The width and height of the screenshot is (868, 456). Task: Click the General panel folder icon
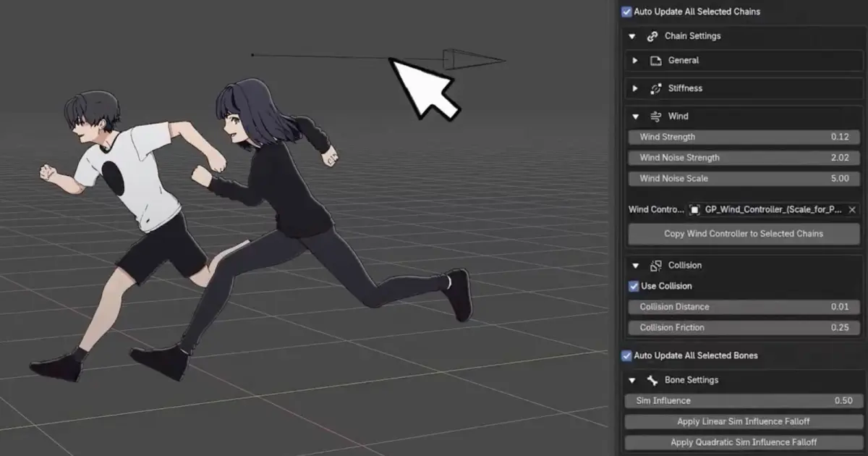[x=656, y=61]
